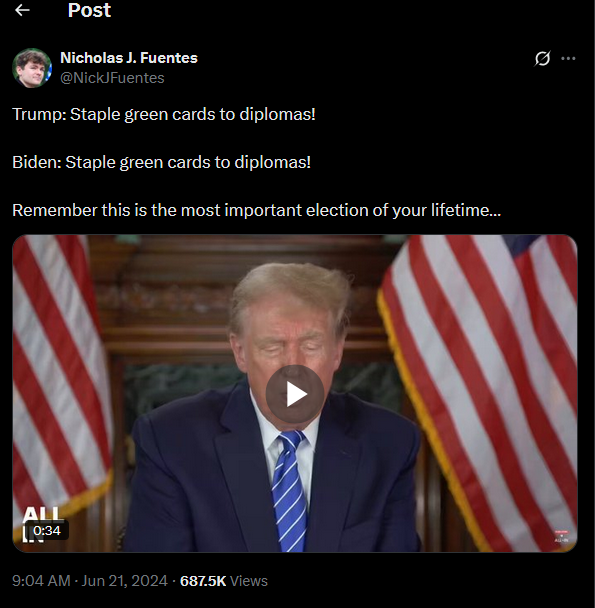Click the small watermark at video's bottom-right corner

click(561, 536)
